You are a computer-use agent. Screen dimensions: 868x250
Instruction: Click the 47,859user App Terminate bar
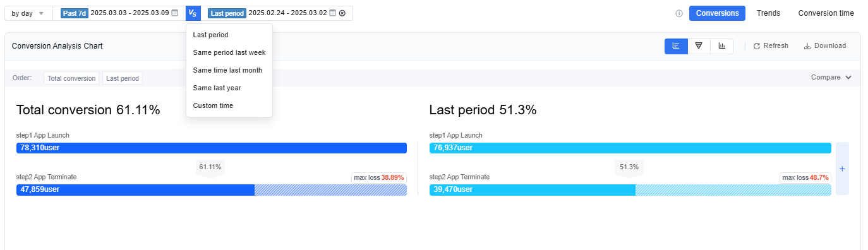tap(212, 189)
